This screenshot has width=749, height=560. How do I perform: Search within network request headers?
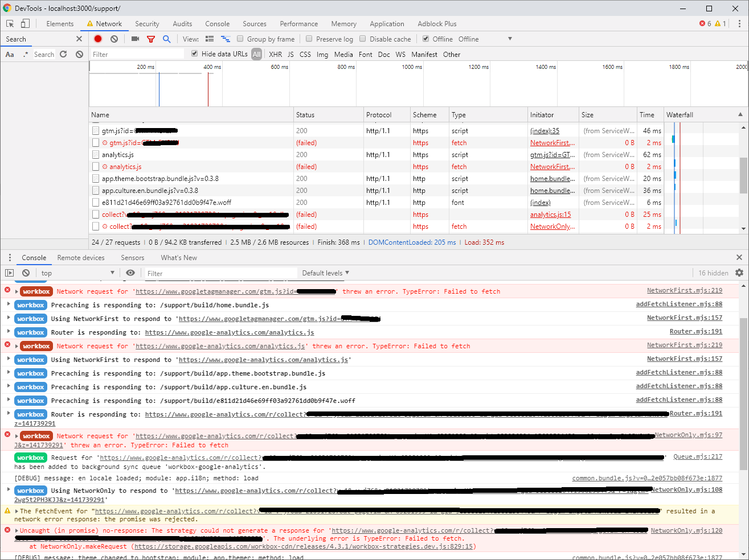pos(166,39)
